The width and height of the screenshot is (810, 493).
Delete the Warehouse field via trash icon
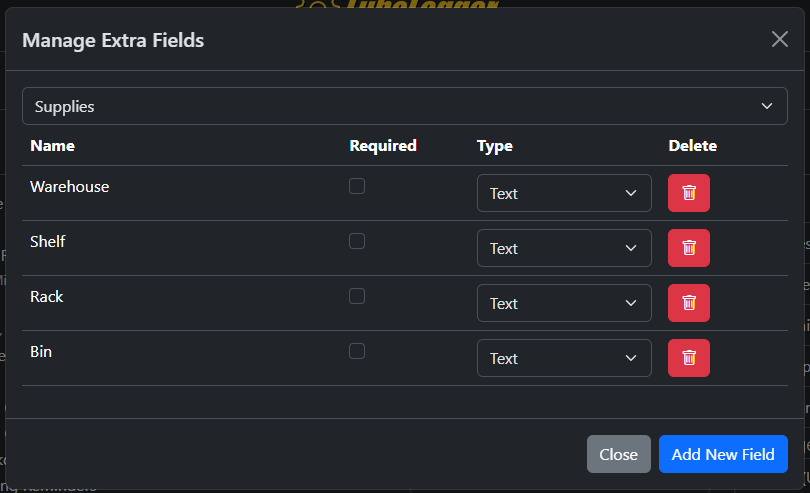click(688, 193)
